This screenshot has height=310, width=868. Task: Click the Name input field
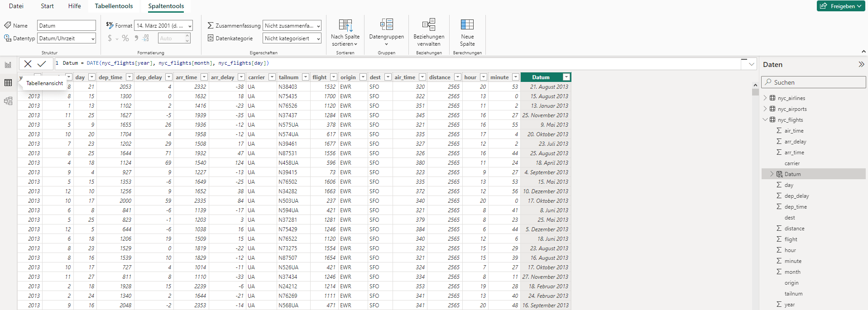[67, 26]
